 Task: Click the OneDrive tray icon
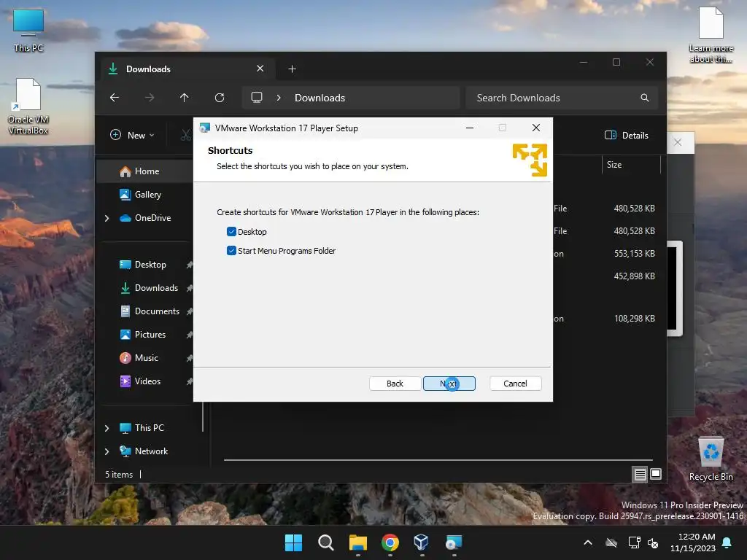(611, 542)
